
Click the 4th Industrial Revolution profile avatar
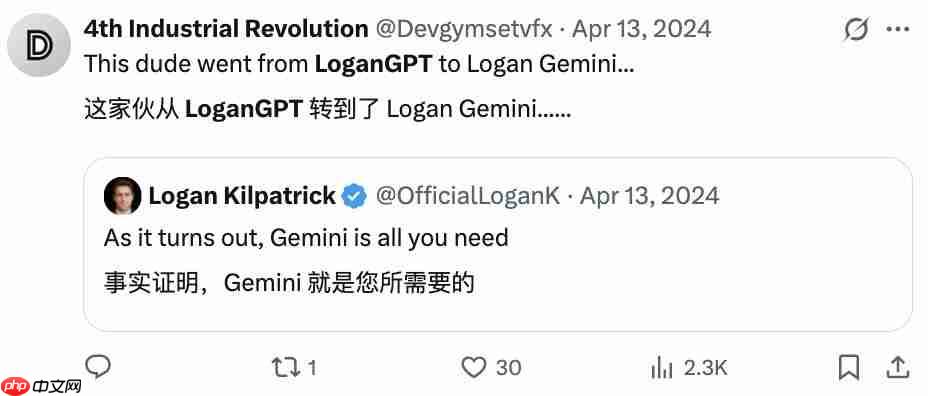[x=39, y=45]
